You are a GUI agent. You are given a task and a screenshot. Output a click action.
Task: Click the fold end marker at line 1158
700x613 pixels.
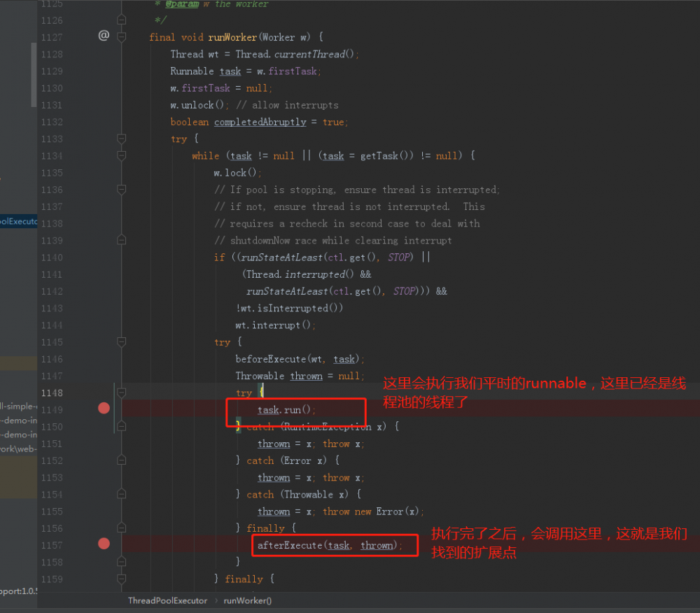tap(121, 562)
